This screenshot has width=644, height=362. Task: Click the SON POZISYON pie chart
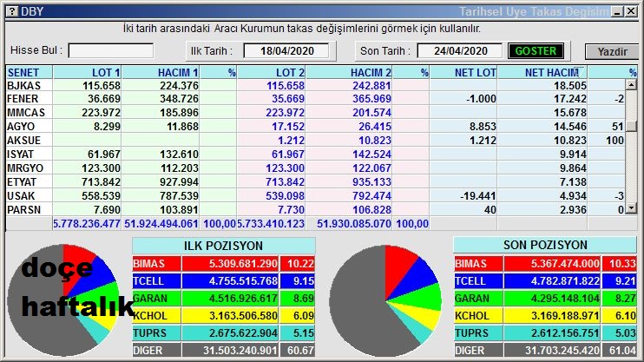[x=385, y=300]
